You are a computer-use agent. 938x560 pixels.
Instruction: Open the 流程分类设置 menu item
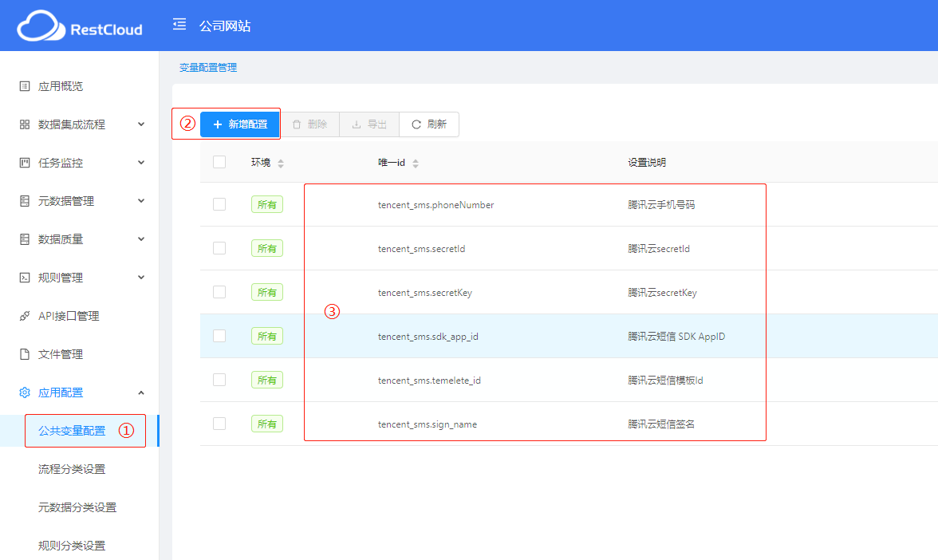pyautogui.click(x=72, y=469)
